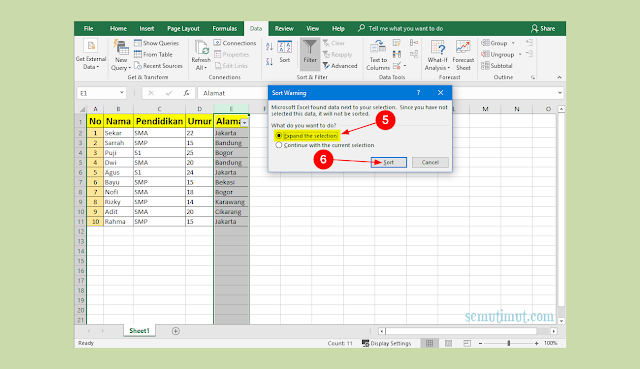
Task: Select cell containing Rahma
Action: (x=118, y=221)
